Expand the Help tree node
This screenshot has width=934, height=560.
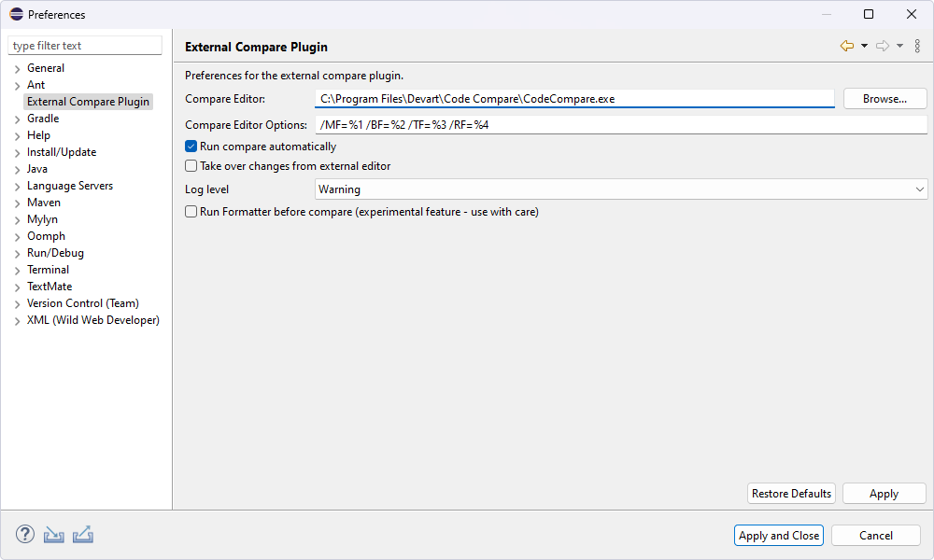pyautogui.click(x=17, y=136)
